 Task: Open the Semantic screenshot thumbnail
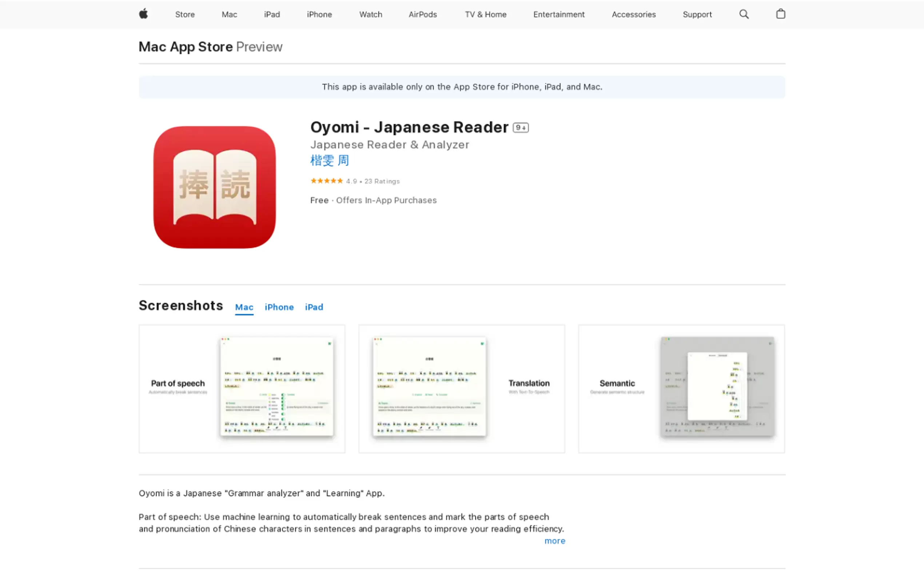pos(681,388)
